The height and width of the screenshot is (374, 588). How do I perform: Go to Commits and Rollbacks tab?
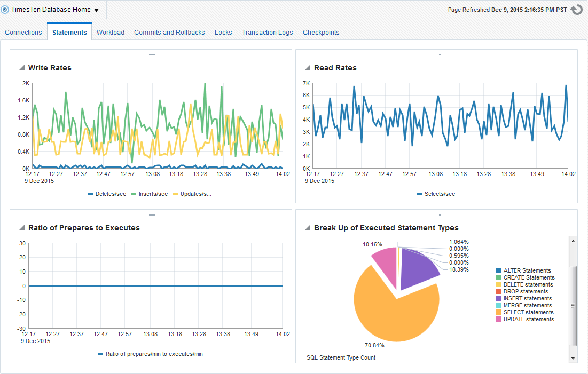(x=169, y=33)
